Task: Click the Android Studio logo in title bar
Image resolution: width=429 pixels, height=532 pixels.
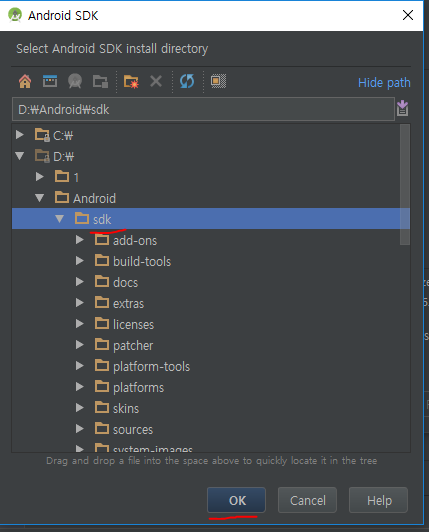Action: point(15,15)
